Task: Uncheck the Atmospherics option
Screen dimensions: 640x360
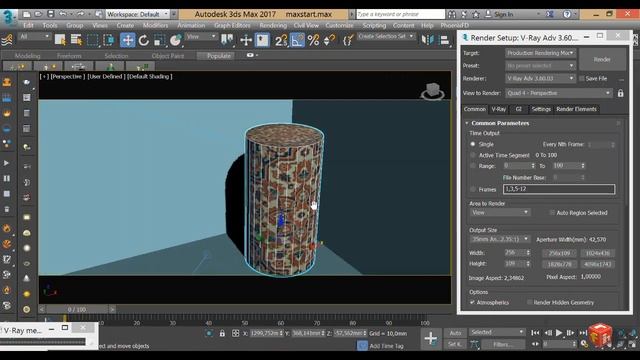Action: 472,302
